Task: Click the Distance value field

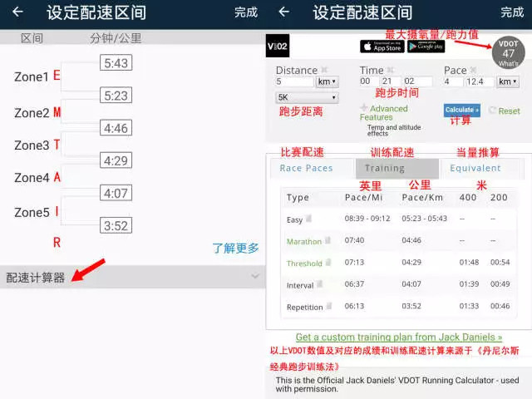Action: point(294,81)
